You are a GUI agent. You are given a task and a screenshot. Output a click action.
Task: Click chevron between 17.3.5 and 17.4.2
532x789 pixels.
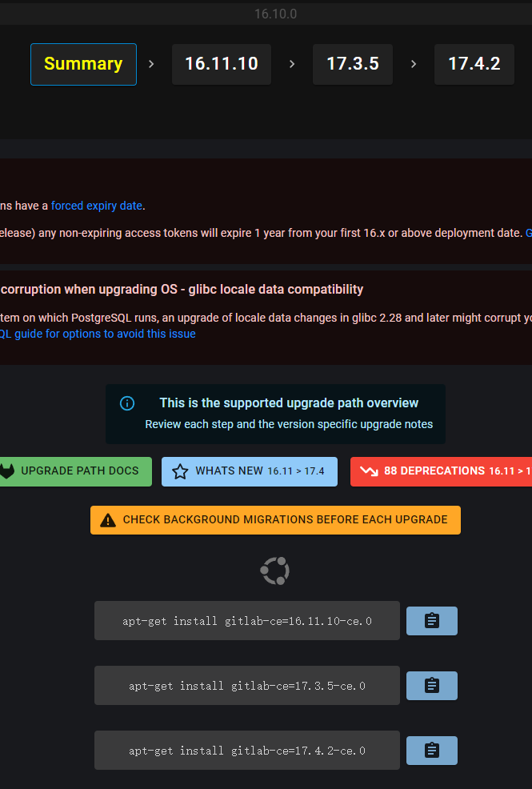point(414,64)
